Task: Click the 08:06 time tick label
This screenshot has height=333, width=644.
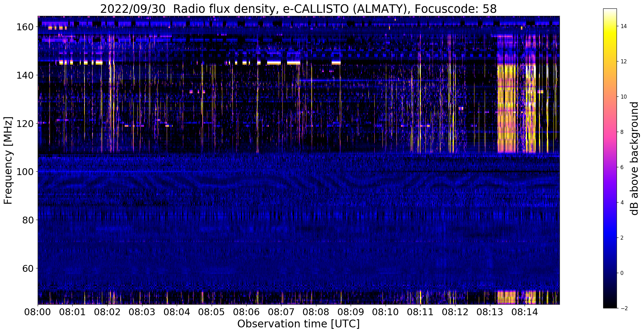Action: (x=247, y=311)
